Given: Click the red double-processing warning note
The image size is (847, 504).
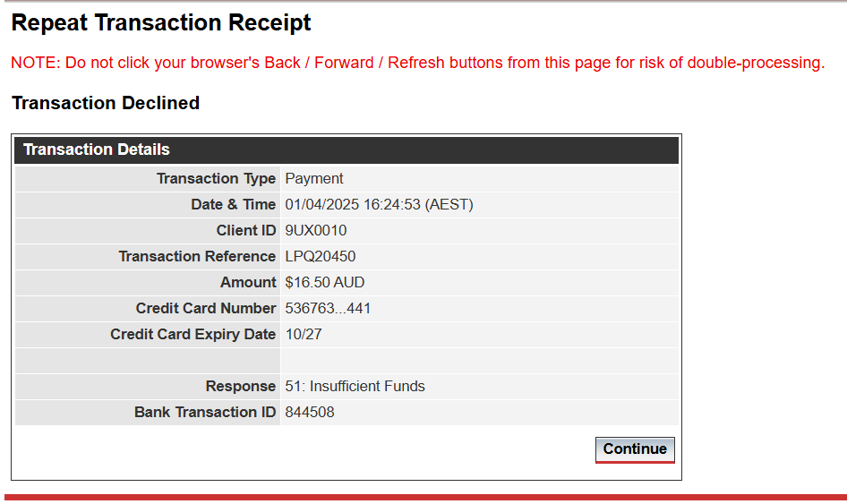Looking at the screenshot, I should pyautogui.click(x=417, y=63).
